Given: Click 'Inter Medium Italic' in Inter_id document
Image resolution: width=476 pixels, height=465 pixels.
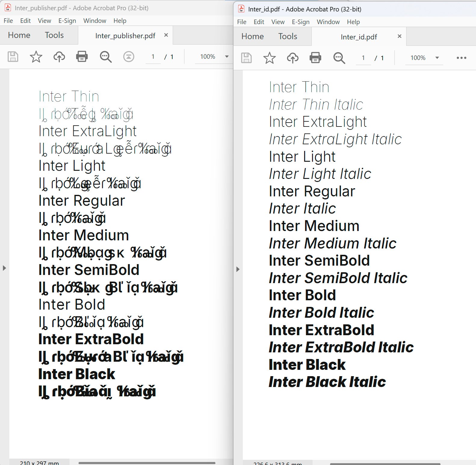Looking at the screenshot, I should [x=332, y=243].
